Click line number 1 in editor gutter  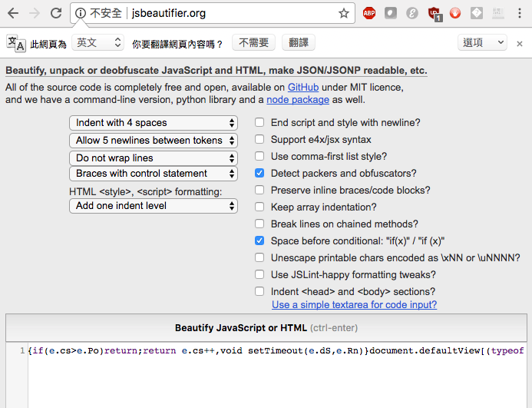click(x=22, y=350)
